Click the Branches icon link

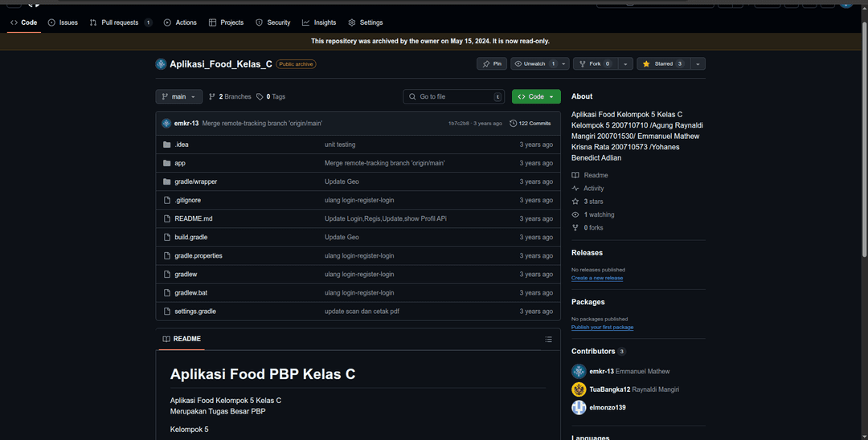tap(212, 96)
